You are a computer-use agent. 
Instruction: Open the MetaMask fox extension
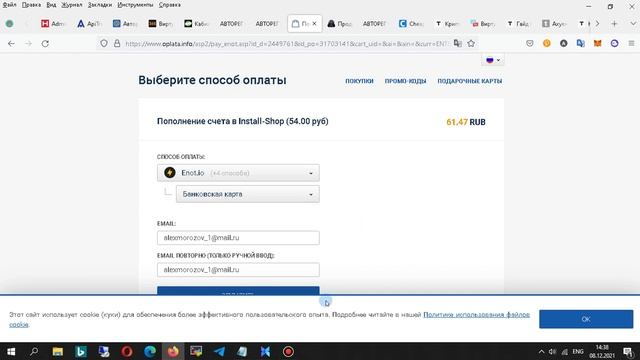(598, 43)
